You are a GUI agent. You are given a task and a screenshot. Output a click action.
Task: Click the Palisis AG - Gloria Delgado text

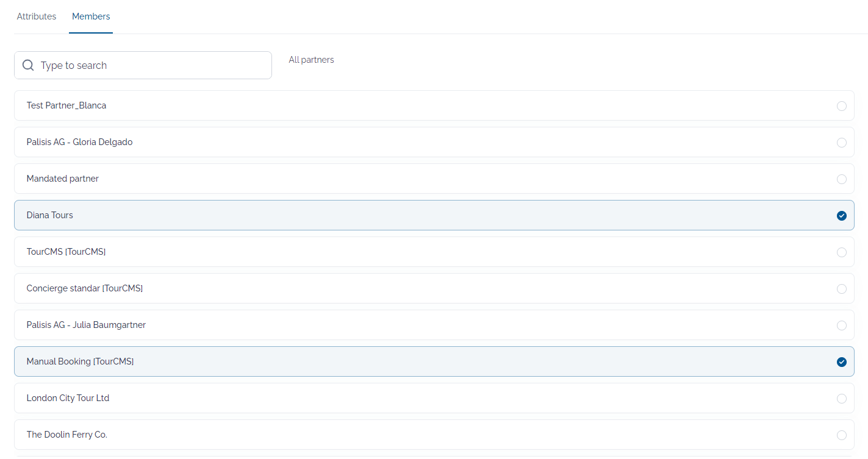point(79,142)
